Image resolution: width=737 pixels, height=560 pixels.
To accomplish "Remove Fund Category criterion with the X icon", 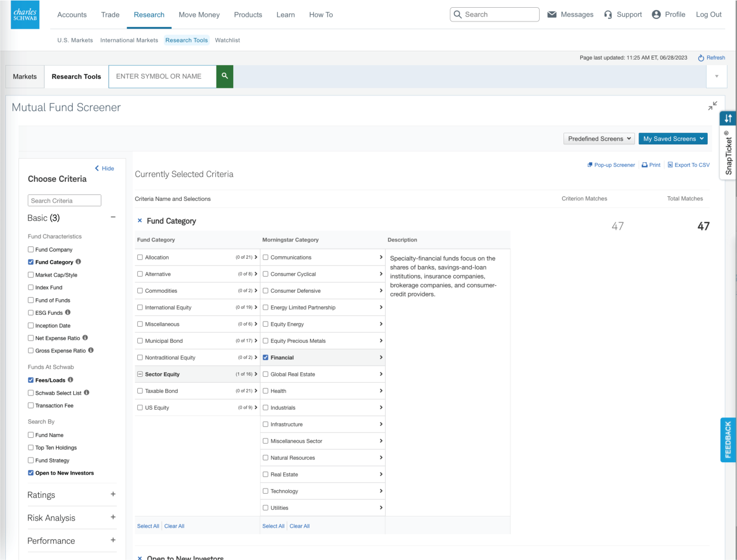I will pos(140,221).
